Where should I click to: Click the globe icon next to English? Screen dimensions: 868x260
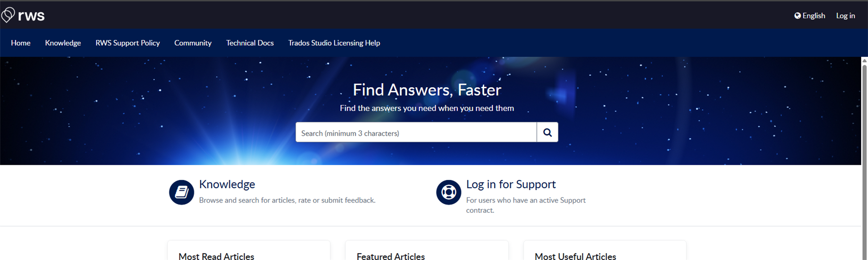pos(798,16)
